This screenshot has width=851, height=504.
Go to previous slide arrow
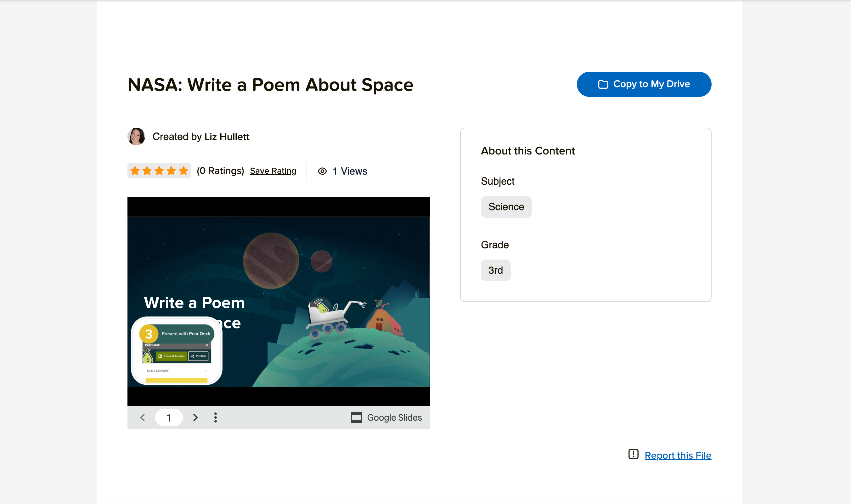coord(143,417)
